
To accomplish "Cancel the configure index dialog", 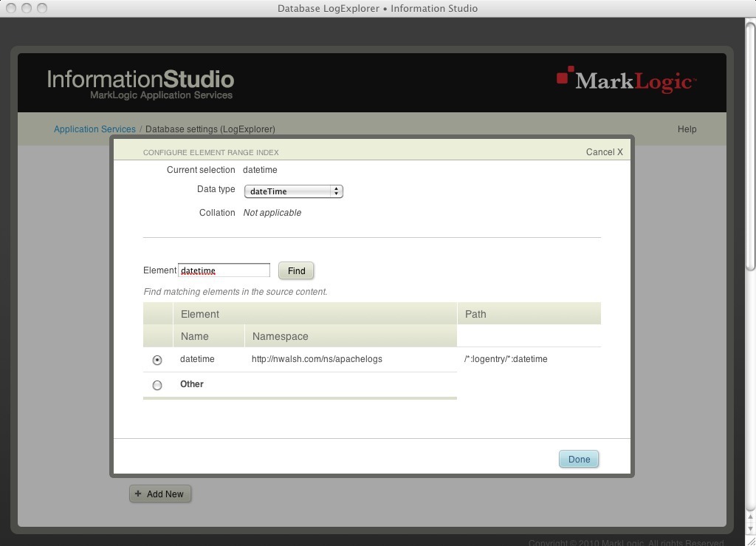I will [604, 152].
